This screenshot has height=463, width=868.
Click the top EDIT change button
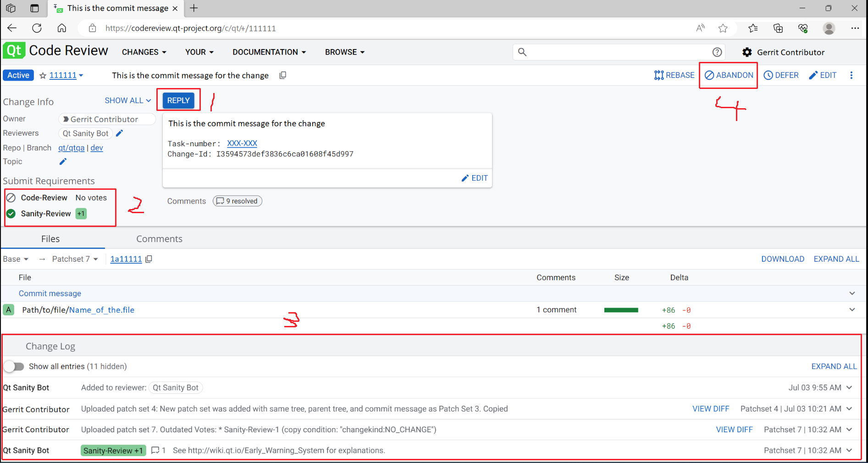click(823, 75)
